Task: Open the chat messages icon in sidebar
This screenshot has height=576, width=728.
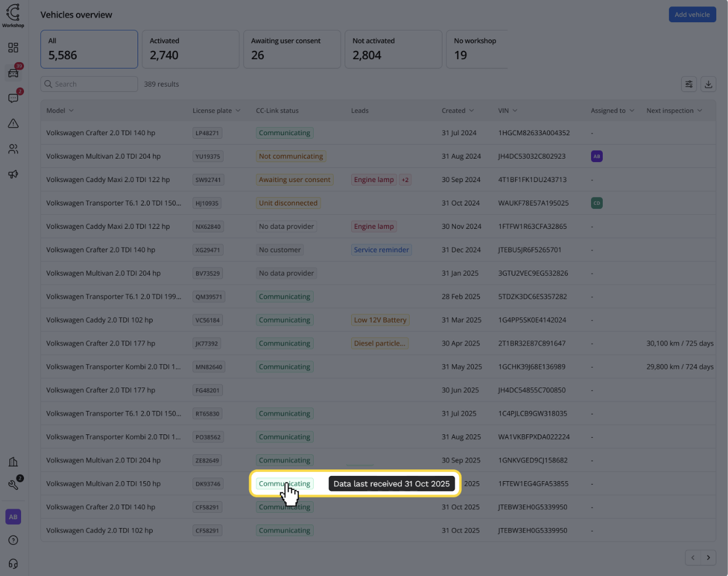Action: tap(13, 98)
